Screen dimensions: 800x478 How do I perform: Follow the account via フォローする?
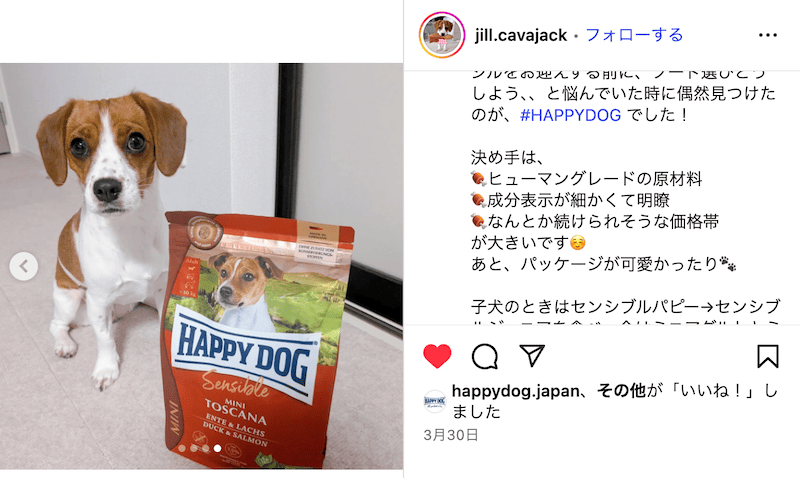click(634, 35)
